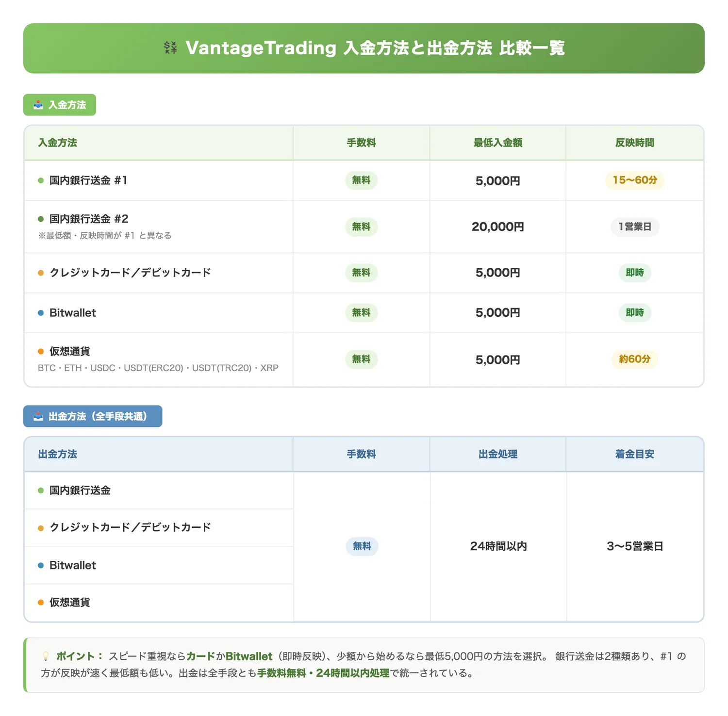Click the BTC・ETH・USDC supported coins line
Image resolution: width=728 pixels, height=716 pixels.
click(x=158, y=368)
